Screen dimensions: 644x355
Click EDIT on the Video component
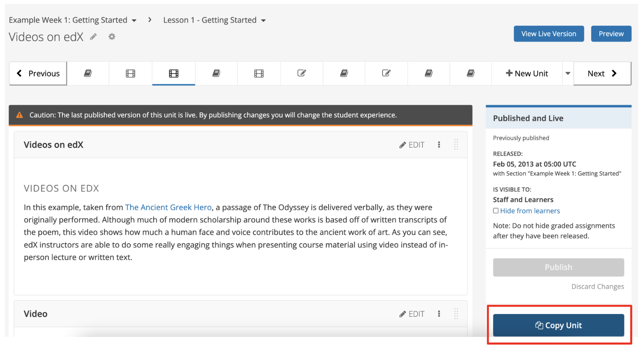[412, 314]
